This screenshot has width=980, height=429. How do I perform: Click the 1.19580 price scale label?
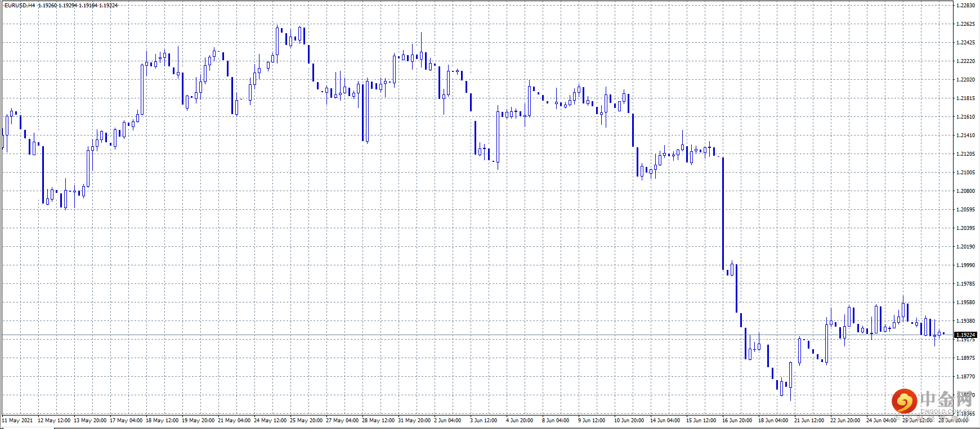point(966,302)
